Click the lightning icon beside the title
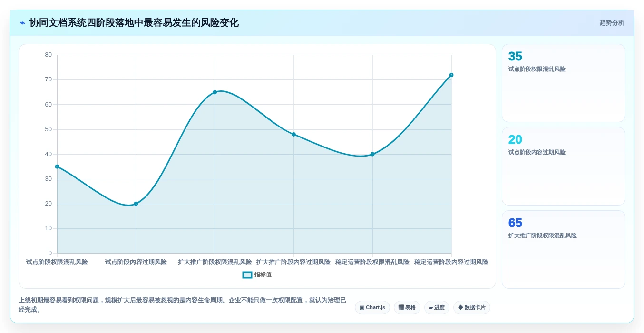 point(22,23)
